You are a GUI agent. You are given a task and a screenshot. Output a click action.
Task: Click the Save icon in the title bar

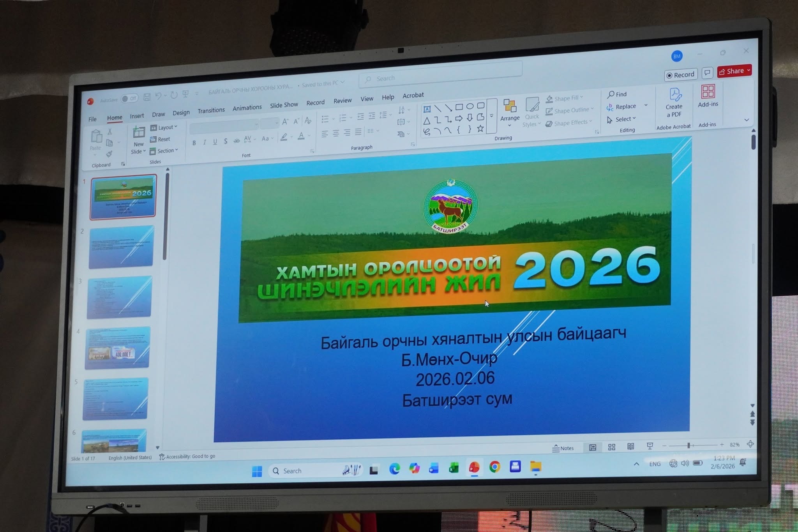coord(147,97)
